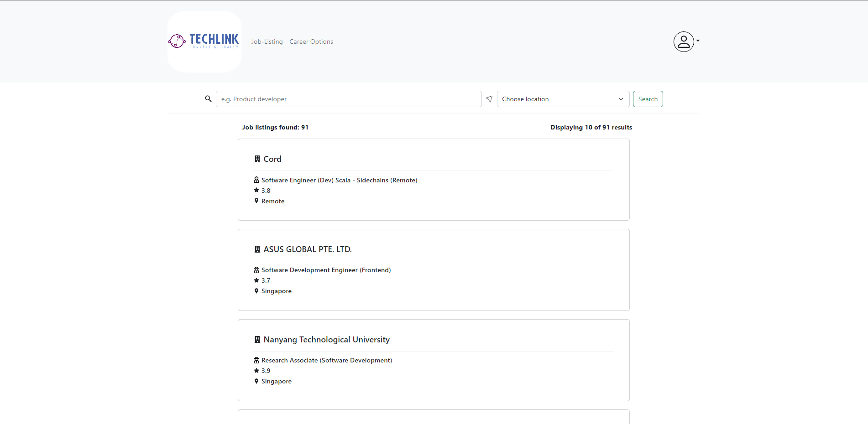Click the building icon beside Cord
This screenshot has width=868, height=424.
[x=257, y=159]
